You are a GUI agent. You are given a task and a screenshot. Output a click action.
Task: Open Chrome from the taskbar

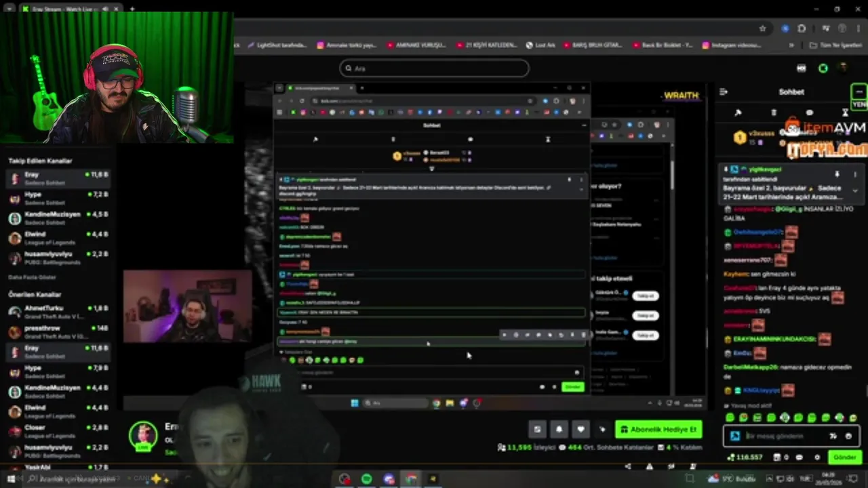pos(410,479)
